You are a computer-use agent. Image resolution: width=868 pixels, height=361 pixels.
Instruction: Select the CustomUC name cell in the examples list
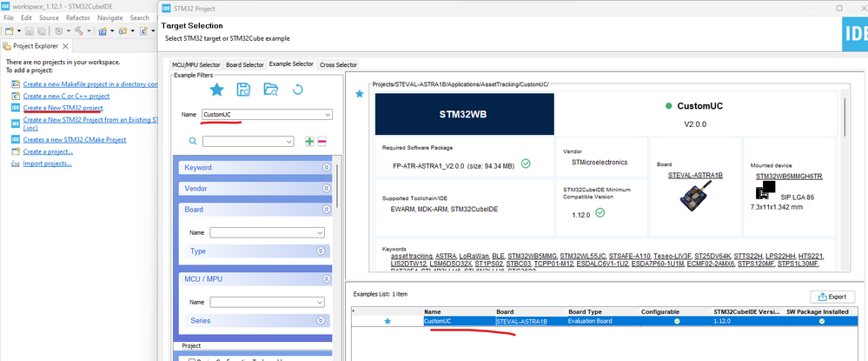(x=460, y=321)
